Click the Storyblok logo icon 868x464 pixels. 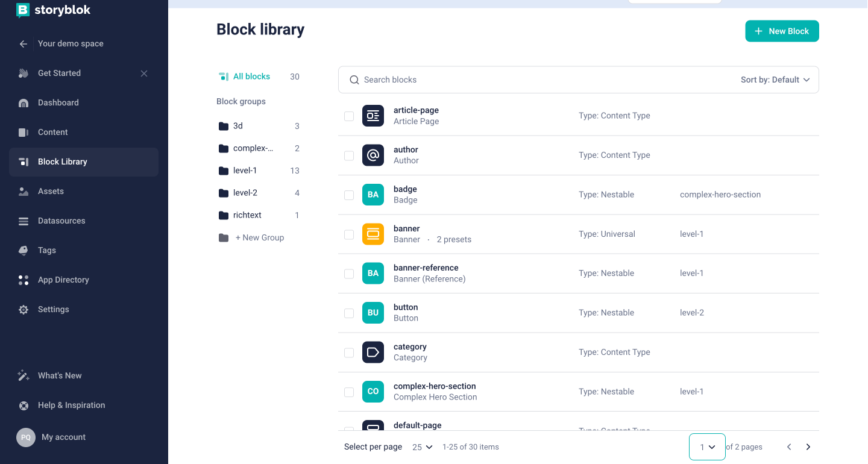point(23,10)
